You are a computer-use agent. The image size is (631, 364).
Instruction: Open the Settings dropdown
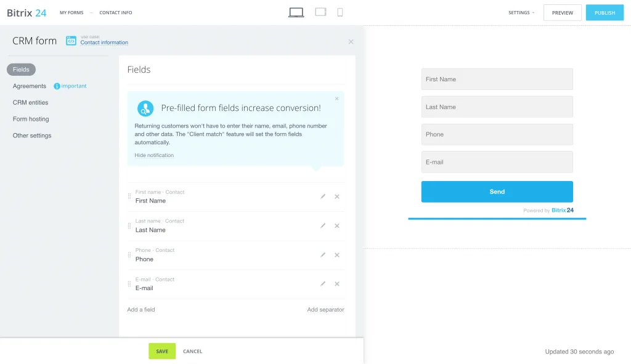point(521,13)
